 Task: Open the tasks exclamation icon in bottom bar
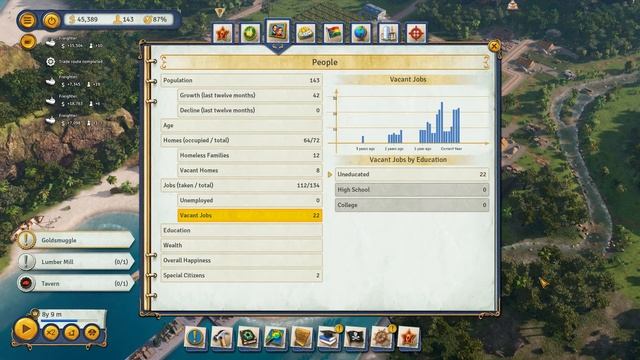[195, 338]
